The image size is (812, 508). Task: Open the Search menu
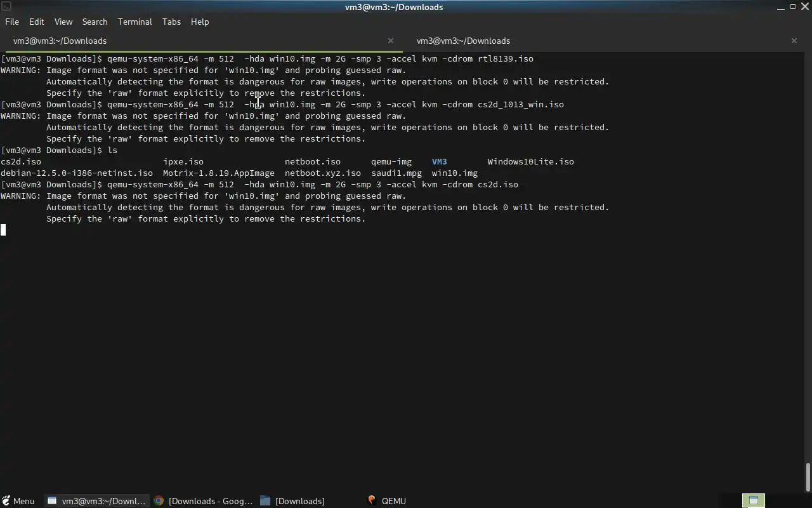pyautogui.click(x=95, y=22)
